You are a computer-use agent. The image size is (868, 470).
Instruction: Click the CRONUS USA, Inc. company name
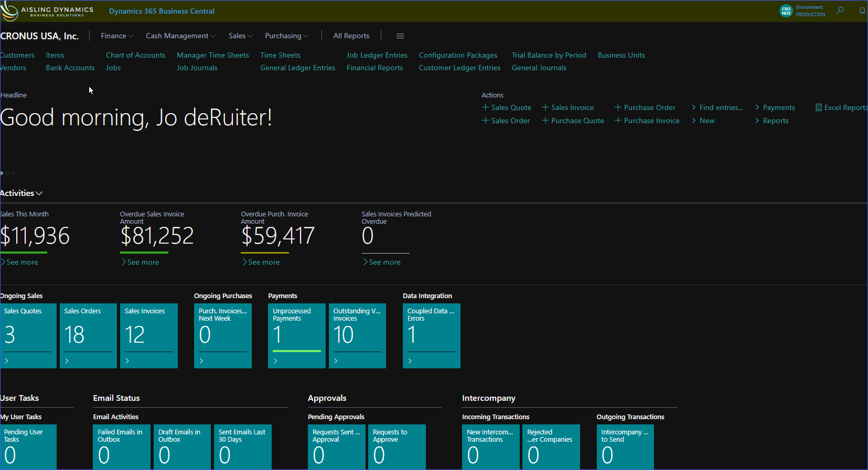pyautogui.click(x=39, y=36)
